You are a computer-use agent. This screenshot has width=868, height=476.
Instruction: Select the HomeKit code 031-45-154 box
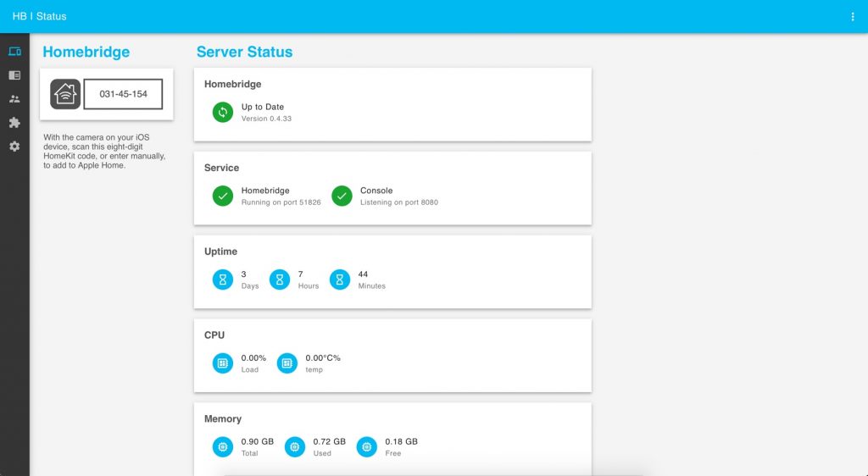123,94
